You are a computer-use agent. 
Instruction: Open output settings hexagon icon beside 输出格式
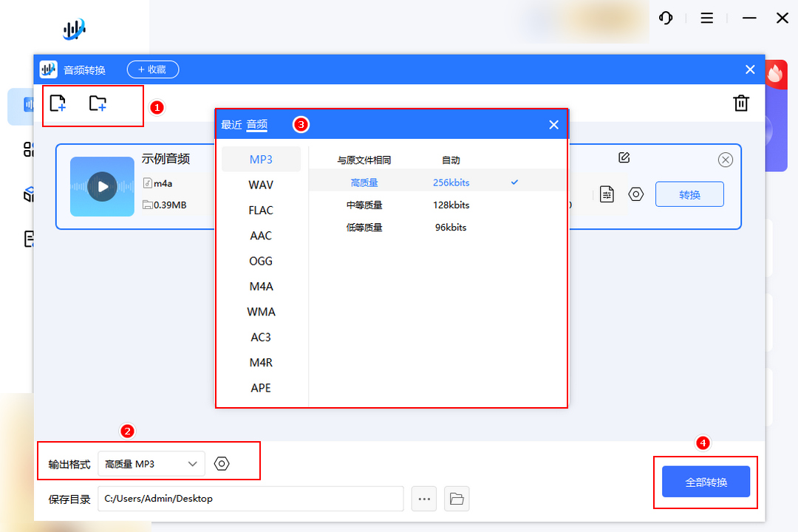[222, 464]
